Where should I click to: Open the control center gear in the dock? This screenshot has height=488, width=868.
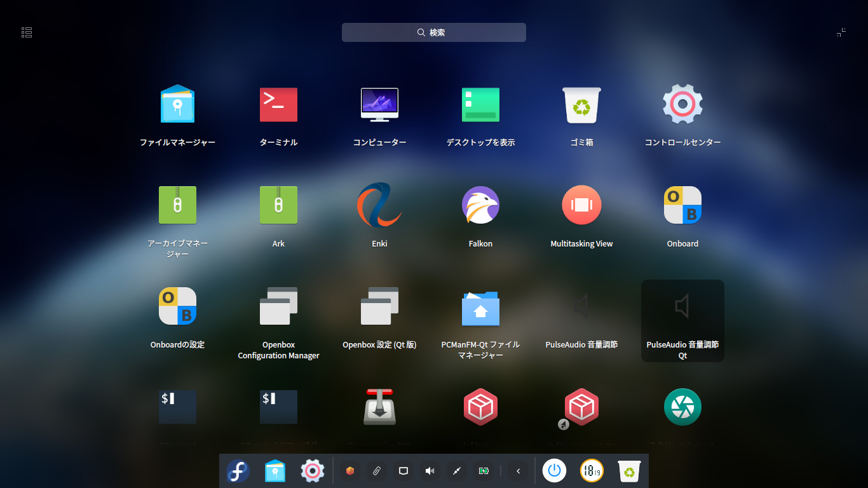point(312,471)
